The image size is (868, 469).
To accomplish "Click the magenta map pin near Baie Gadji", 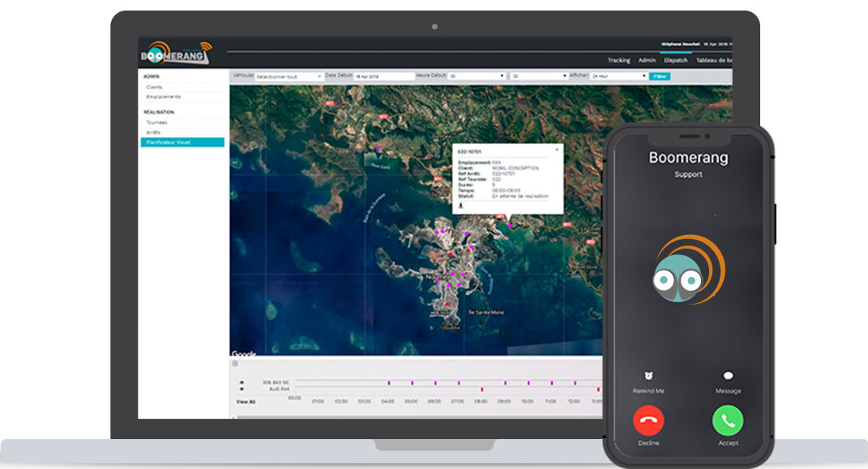I will click(x=378, y=148).
